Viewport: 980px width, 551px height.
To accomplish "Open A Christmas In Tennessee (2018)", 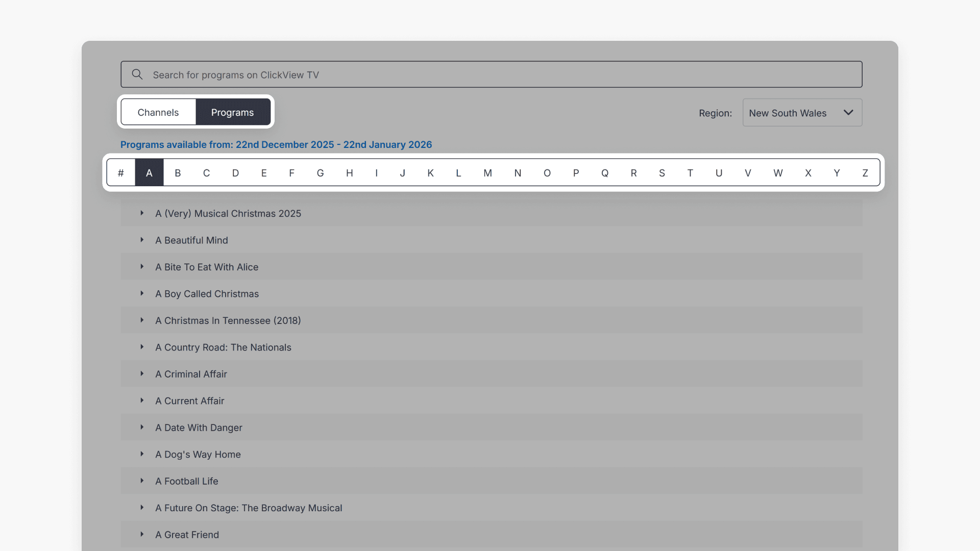I will point(228,320).
